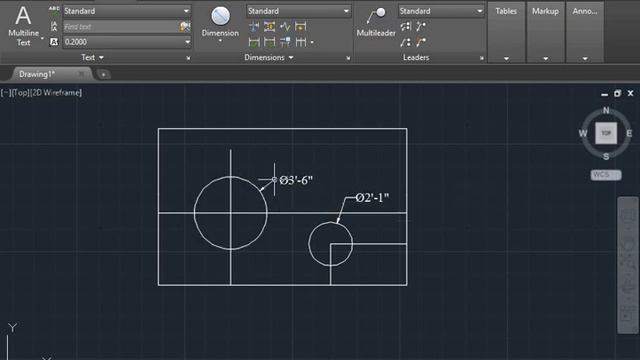This screenshot has width=640, height=360.
Task: Expand the Dimensions panel title arrow
Action: tap(291, 58)
